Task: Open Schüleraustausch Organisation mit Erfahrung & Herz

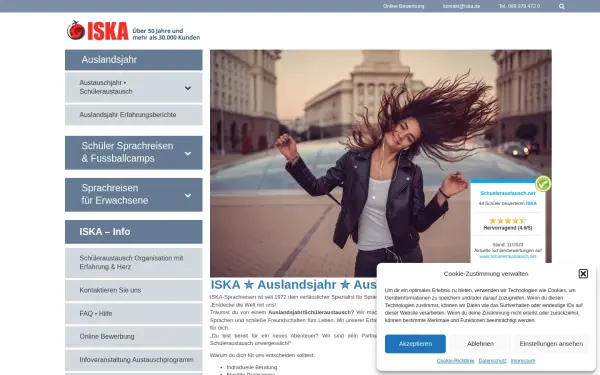Action: coord(134,262)
